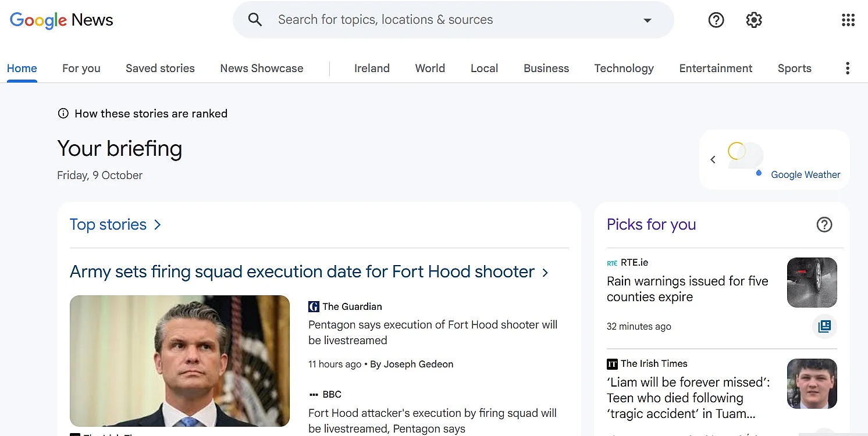Viewport: 868px width, 436px height.
Task: Expand the search options dropdown arrow
Action: coord(647,20)
